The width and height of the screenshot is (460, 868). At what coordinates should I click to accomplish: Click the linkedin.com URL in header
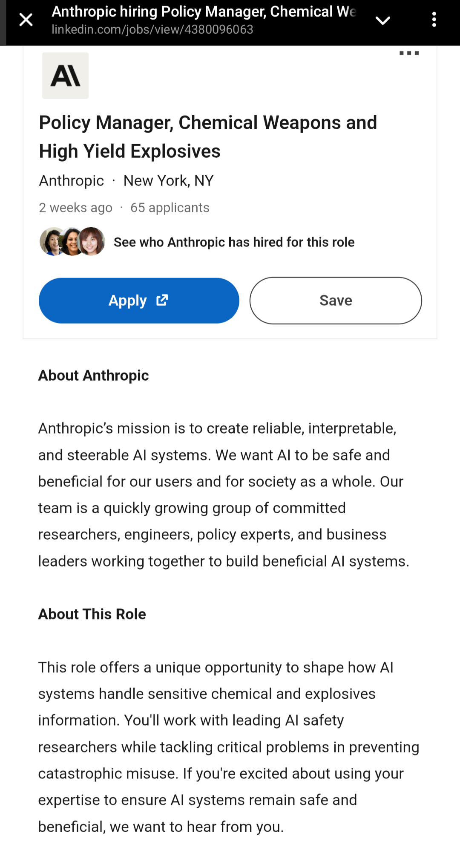click(x=152, y=29)
